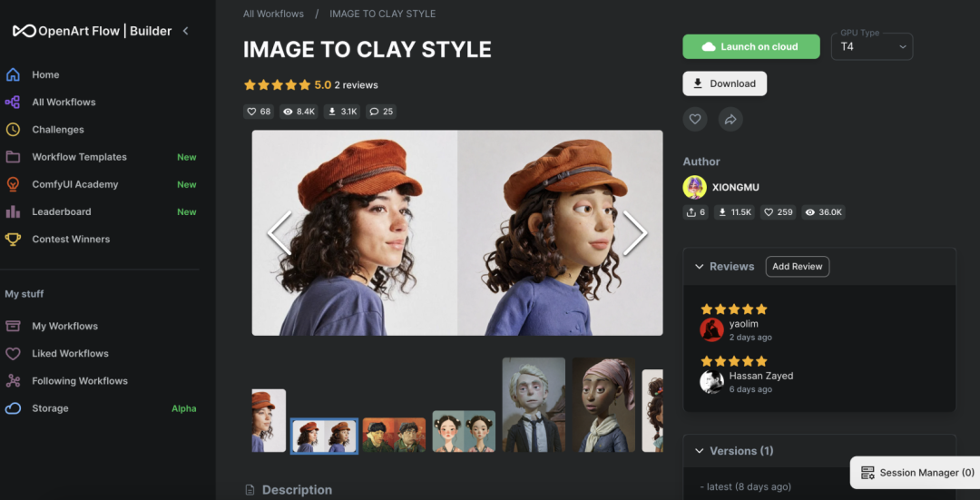Click the 8.4K views eye badge

[x=299, y=112]
